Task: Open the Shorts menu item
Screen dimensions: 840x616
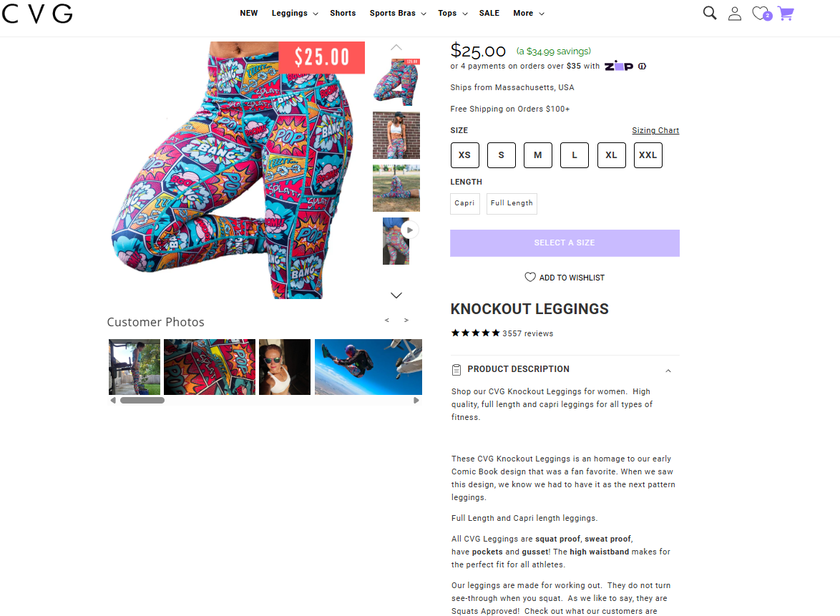Action: coord(343,14)
